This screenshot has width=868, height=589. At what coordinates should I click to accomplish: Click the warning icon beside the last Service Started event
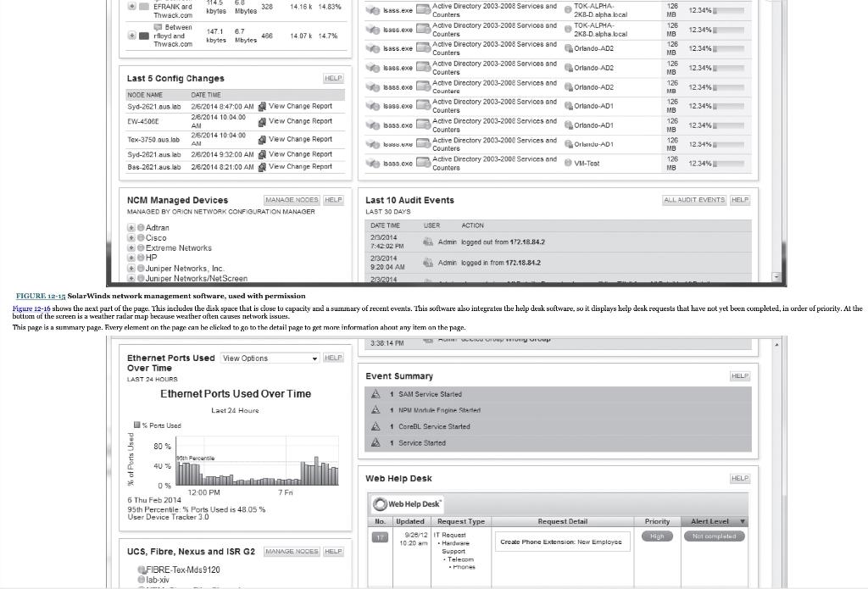376,442
